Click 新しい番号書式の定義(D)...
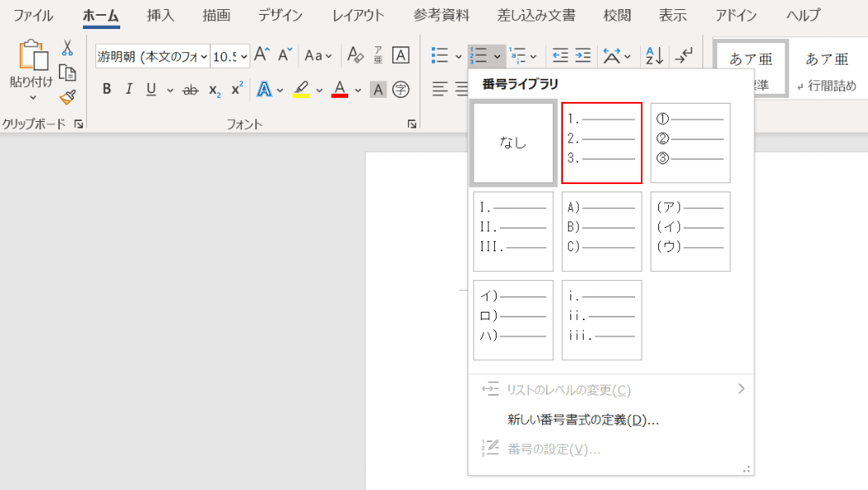The width and height of the screenshot is (868, 490). click(583, 420)
